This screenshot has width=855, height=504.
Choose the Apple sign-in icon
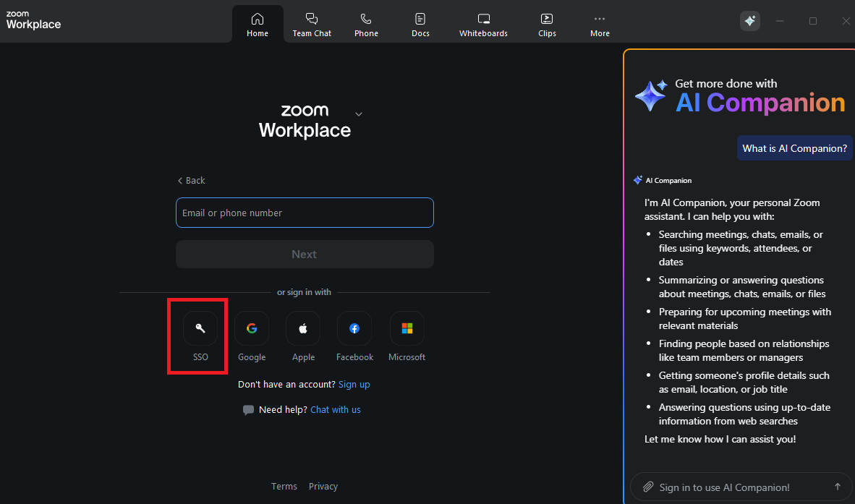tap(303, 328)
